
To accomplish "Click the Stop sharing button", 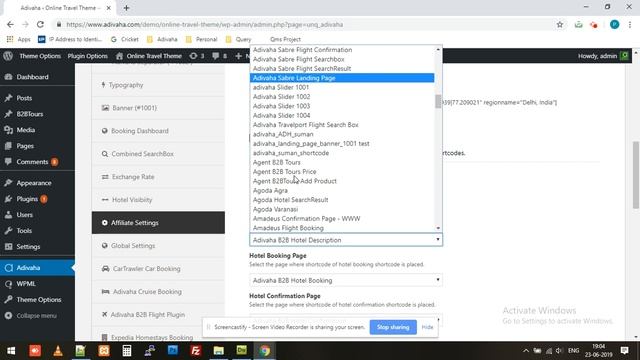I will click(x=393, y=327).
